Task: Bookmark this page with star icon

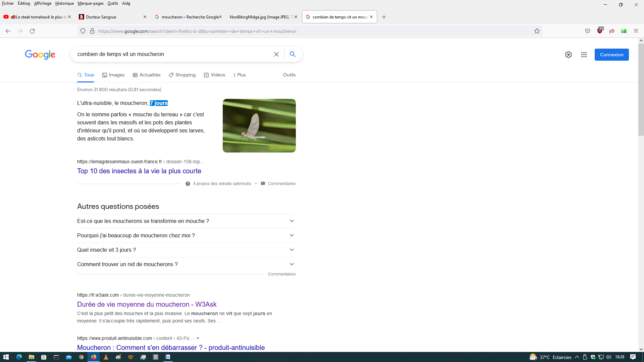Action: click(537, 31)
